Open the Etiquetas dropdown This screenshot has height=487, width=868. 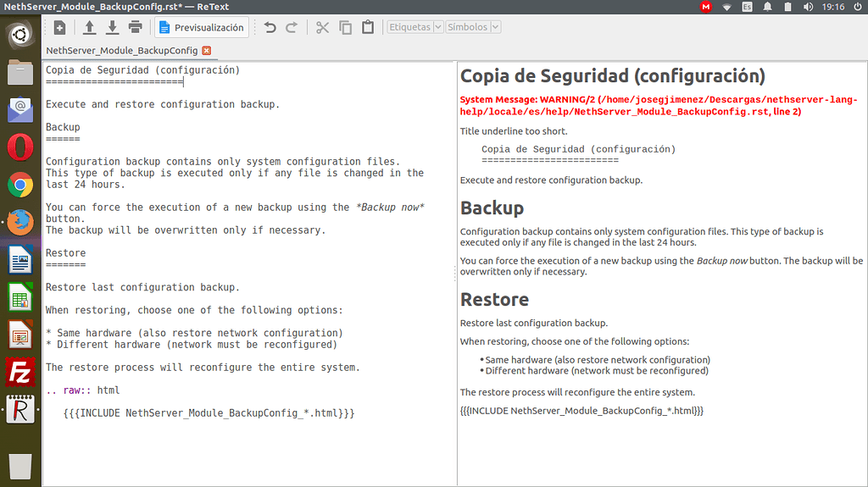415,27
